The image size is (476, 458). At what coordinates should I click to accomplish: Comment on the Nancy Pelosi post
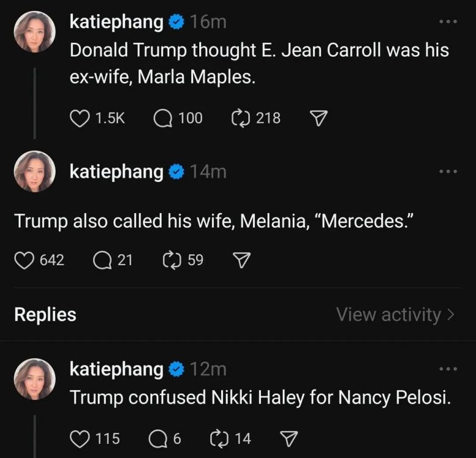pos(158,438)
